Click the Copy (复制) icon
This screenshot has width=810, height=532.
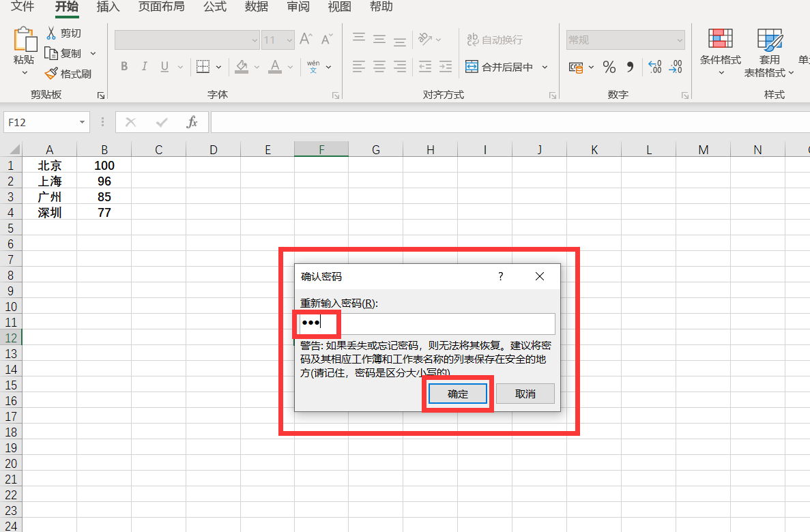click(51, 53)
